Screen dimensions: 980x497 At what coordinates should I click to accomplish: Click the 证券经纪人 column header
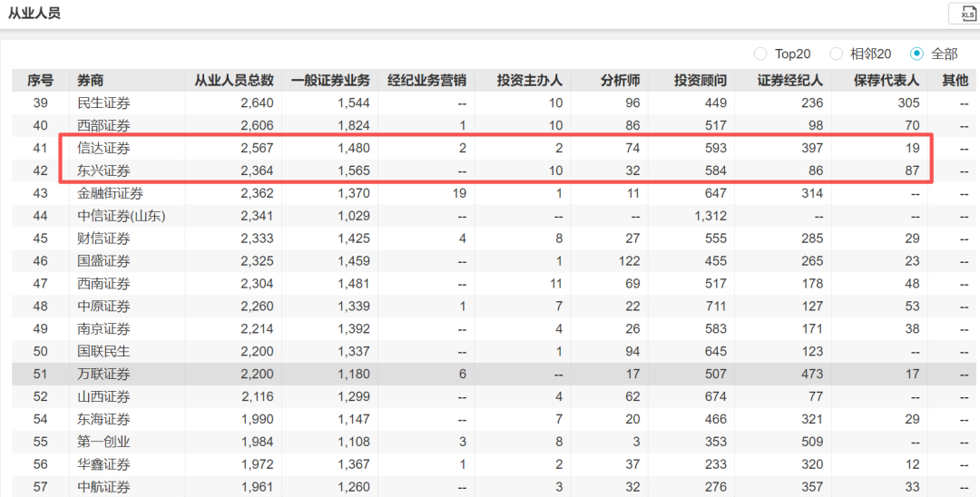pyautogui.click(x=790, y=81)
